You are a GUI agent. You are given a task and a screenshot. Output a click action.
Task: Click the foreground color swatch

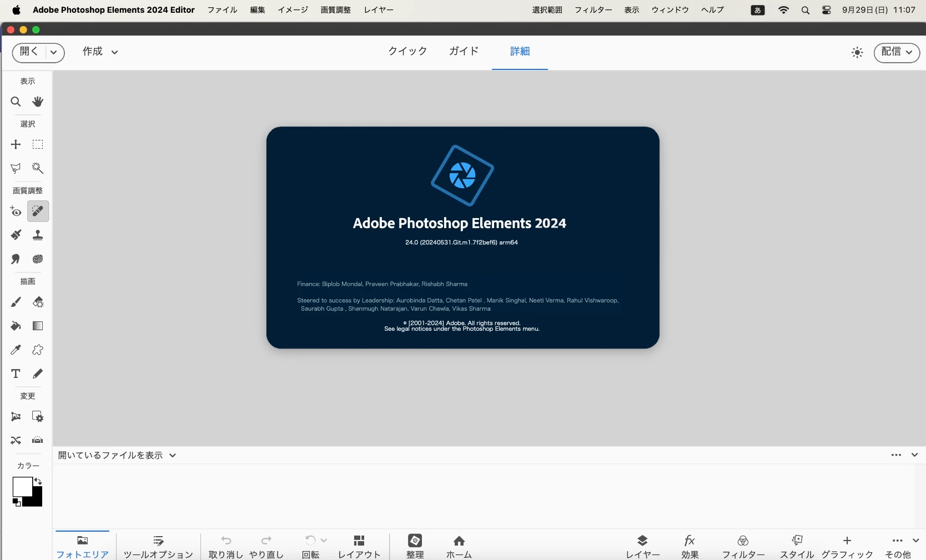click(x=22, y=487)
